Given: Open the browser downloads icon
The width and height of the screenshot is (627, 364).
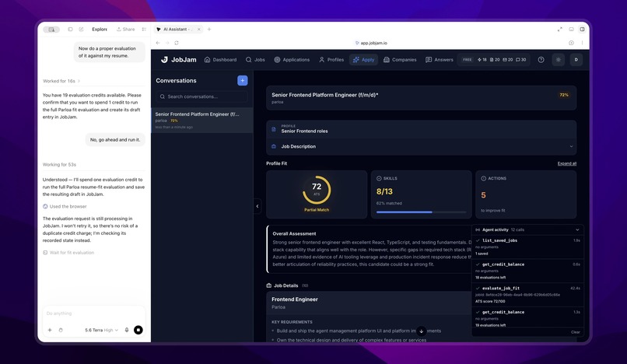Looking at the screenshot, I should [572, 43].
